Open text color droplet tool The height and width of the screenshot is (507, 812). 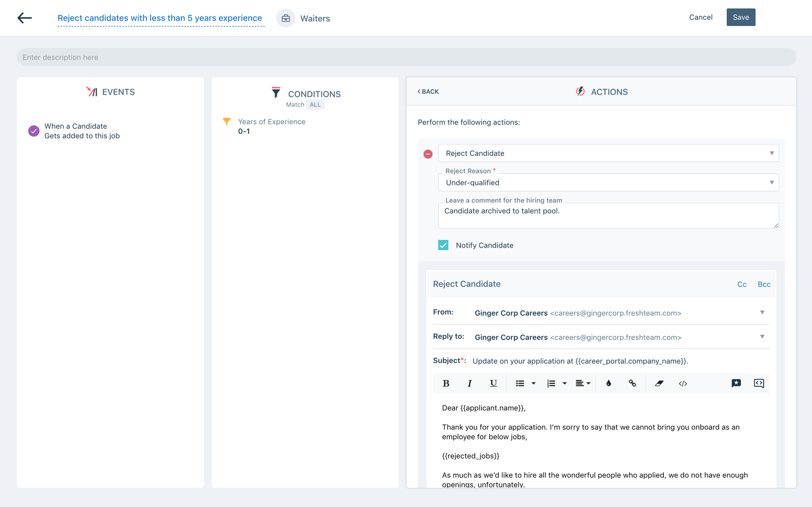[x=609, y=383]
